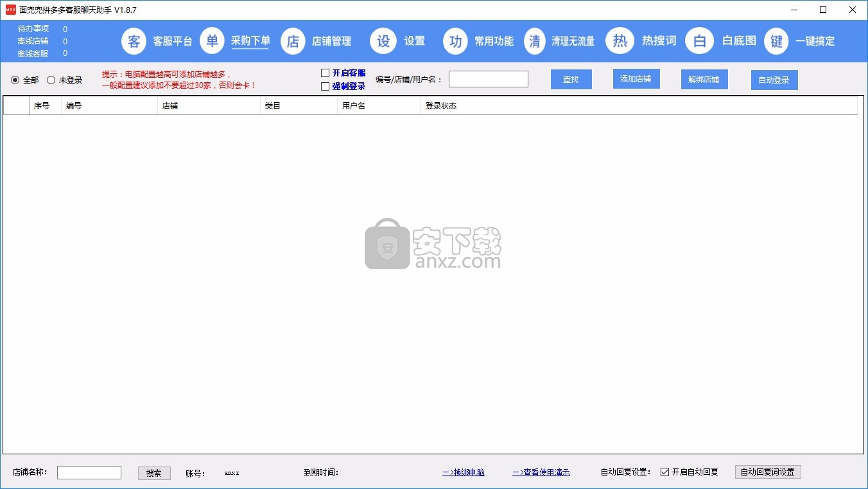The width and height of the screenshot is (868, 489).
Task: Sort by the 店铺 column header
Action: click(x=209, y=105)
